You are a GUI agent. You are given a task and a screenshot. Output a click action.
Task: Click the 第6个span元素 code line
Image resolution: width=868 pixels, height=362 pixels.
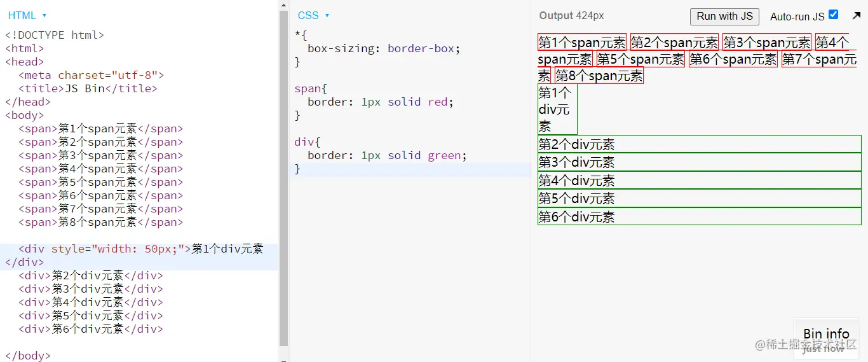pos(100,195)
